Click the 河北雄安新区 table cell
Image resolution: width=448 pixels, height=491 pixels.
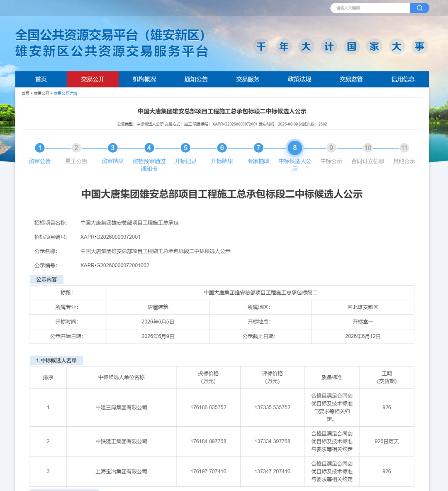363,307
